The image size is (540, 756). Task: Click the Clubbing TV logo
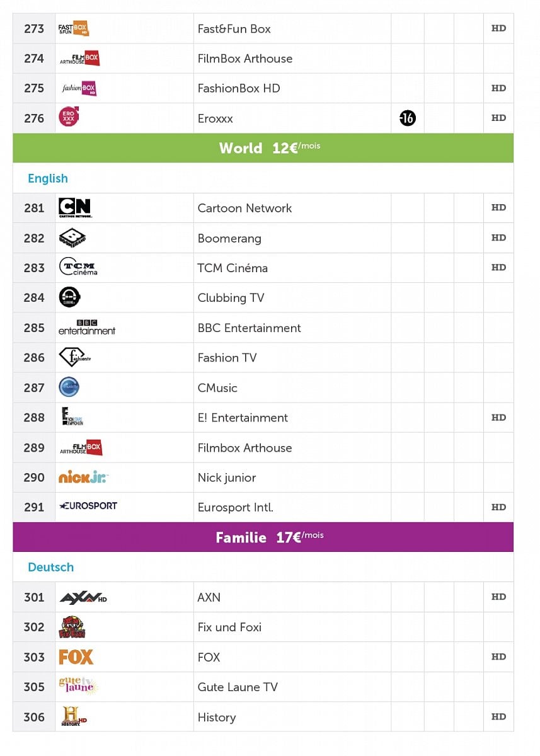pos(69,297)
